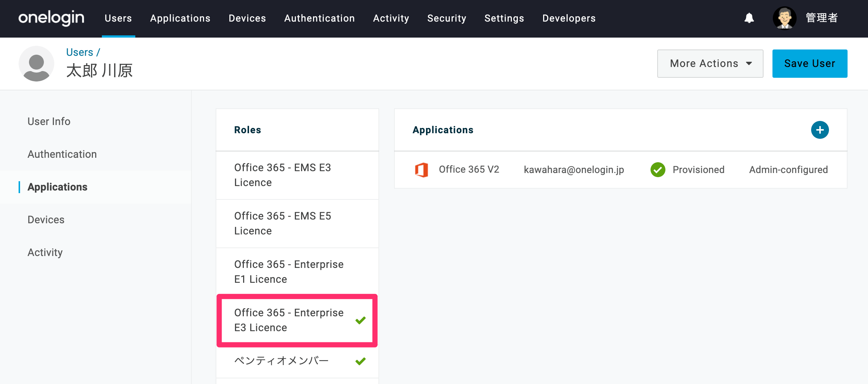
Task: Select the ペンティオメンバー role row
Action: [297, 361]
